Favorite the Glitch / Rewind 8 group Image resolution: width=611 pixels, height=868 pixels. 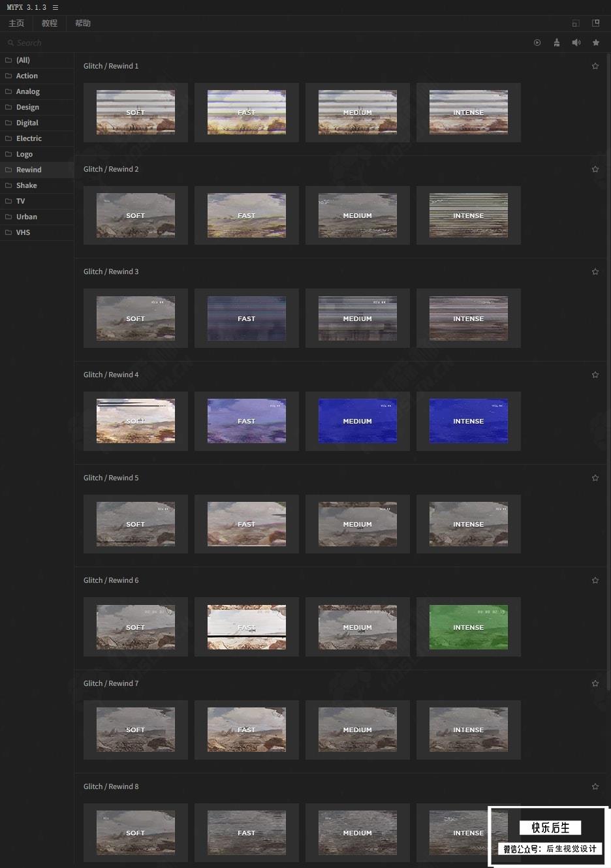point(595,786)
